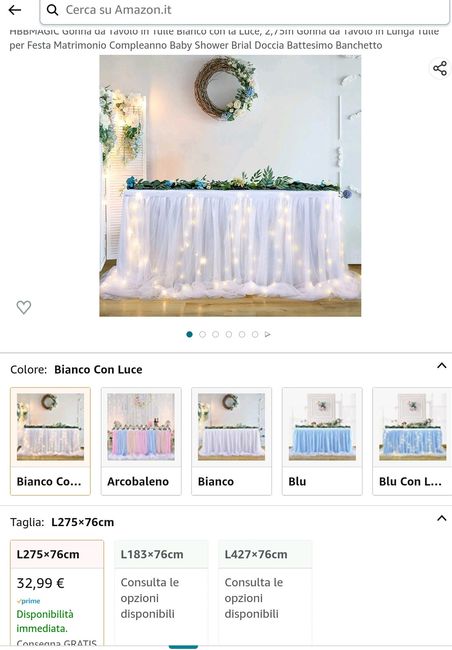Image resolution: width=452 pixels, height=650 pixels.
Task: Pick the Arcobaleno color swatch
Action: click(x=141, y=441)
